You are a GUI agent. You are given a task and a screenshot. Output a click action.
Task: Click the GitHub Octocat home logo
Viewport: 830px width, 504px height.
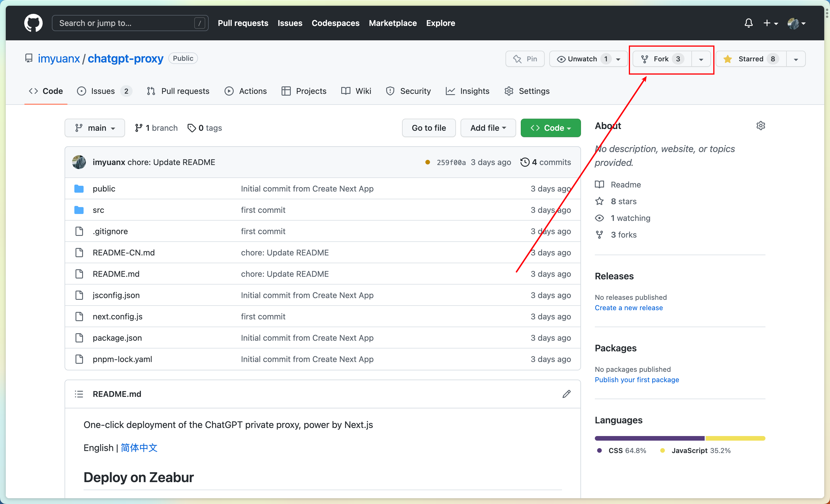[33, 23]
